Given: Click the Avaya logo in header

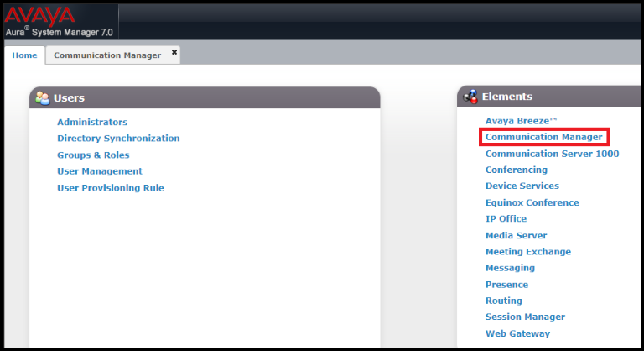Looking at the screenshot, I should 39,16.
